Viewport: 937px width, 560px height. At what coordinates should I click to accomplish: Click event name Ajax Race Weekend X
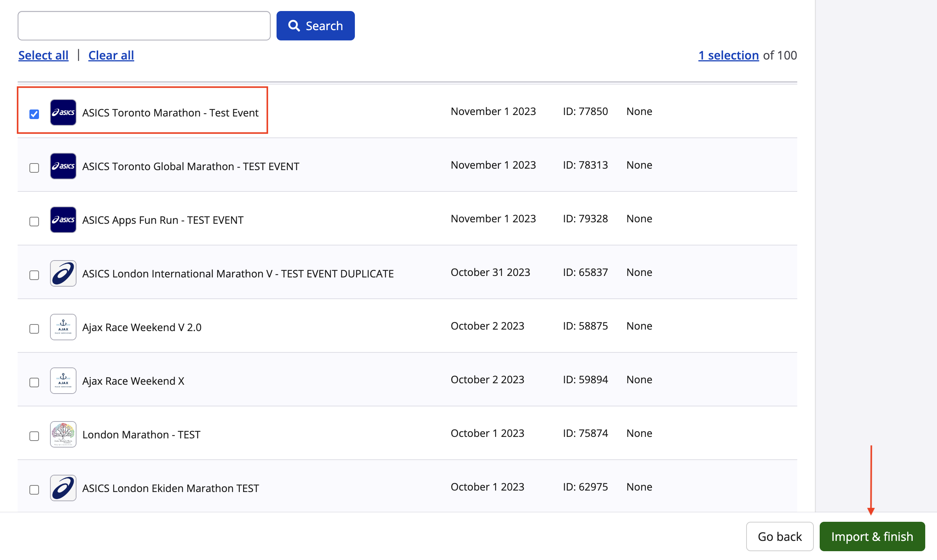tap(133, 381)
